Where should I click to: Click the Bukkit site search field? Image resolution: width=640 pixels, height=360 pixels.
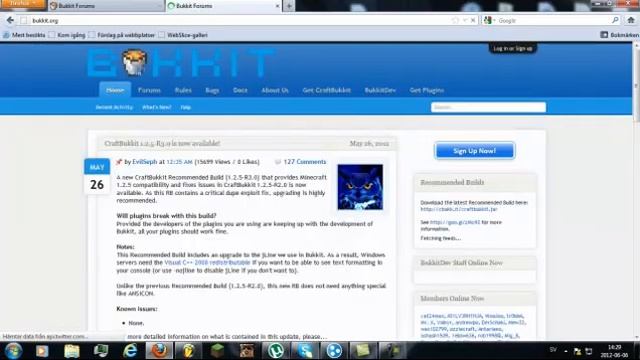coord(488,107)
